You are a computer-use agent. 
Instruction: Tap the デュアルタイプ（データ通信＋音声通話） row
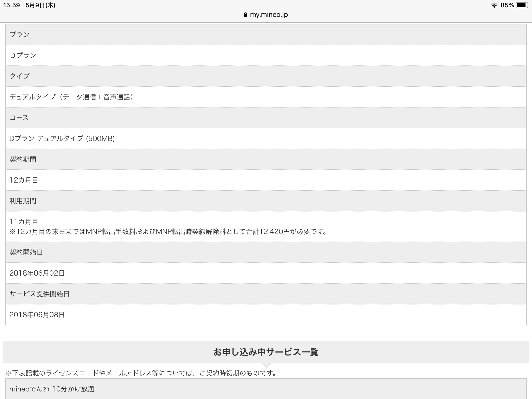click(72, 97)
